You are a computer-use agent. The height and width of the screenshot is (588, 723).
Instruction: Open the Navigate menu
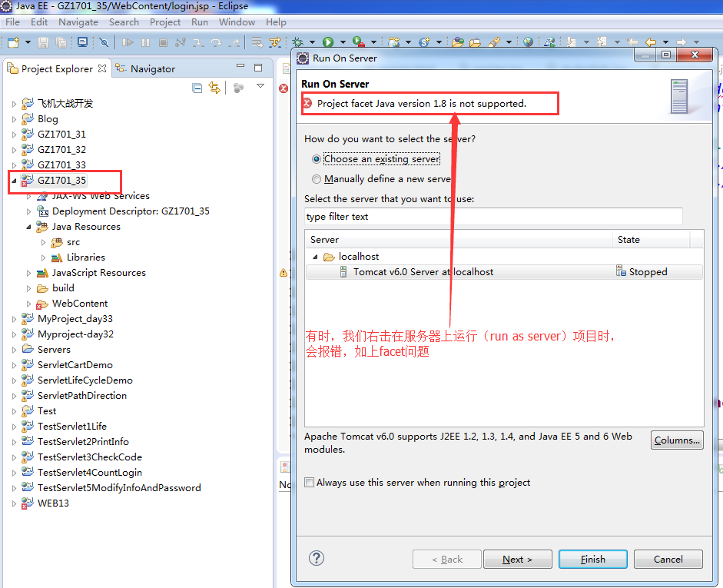tap(78, 22)
